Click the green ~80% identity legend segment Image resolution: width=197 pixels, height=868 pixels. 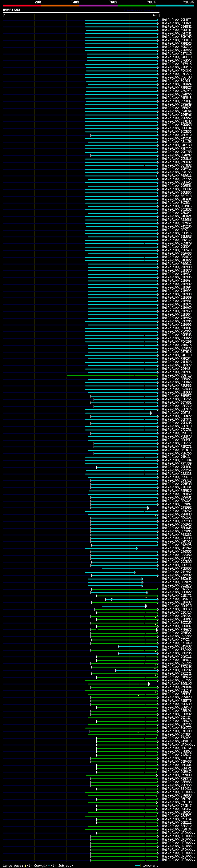click(136, 6)
